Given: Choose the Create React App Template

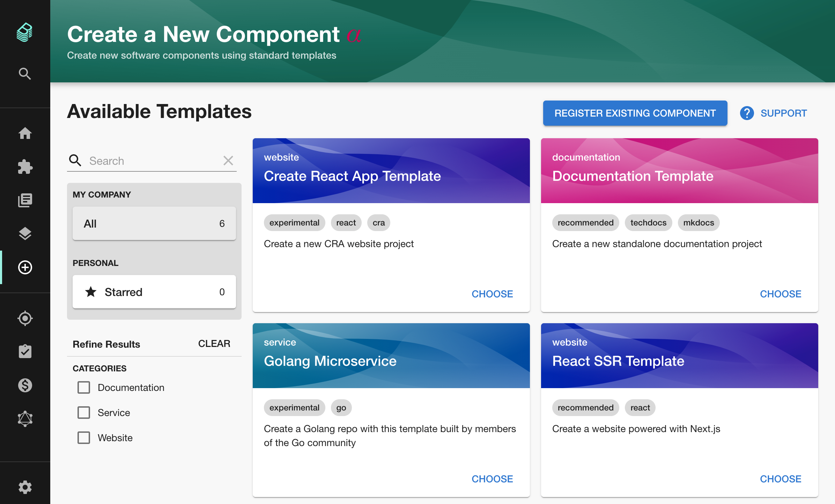Looking at the screenshot, I should [x=492, y=294].
